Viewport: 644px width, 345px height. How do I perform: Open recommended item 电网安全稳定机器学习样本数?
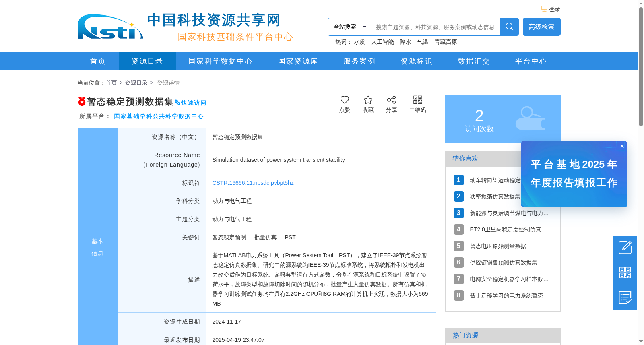pos(509,279)
